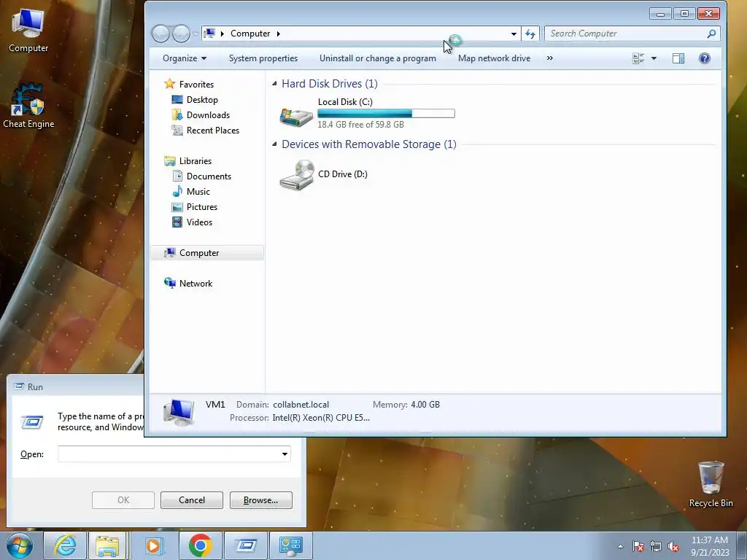Screen dimensions: 747x560
Task: Open the Windows Start orb
Action: pyautogui.click(x=20, y=545)
